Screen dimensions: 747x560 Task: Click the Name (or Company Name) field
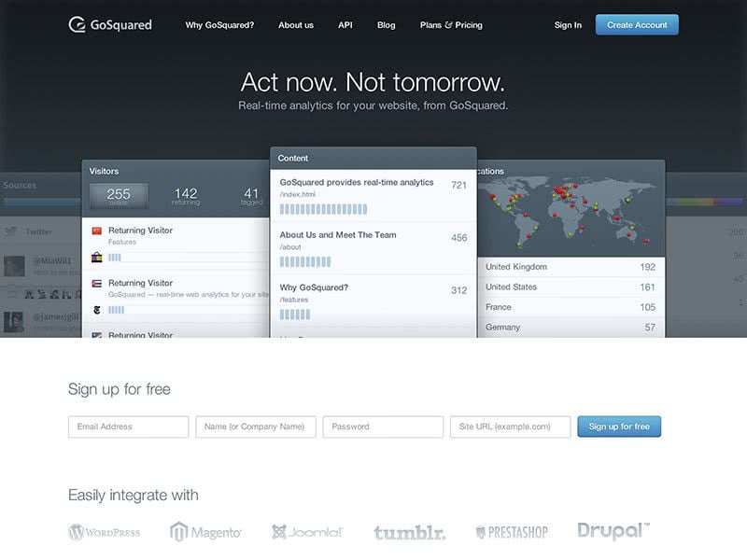[256, 427]
